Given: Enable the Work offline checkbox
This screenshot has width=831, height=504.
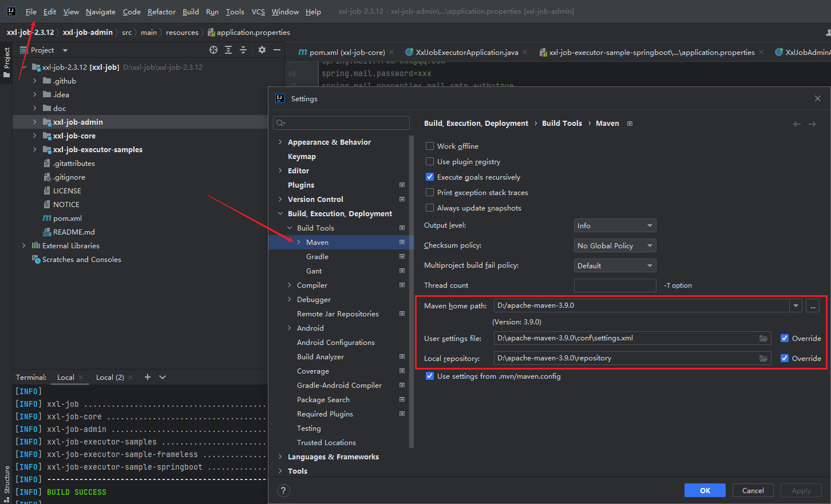Looking at the screenshot, I should tap(430, 146).
